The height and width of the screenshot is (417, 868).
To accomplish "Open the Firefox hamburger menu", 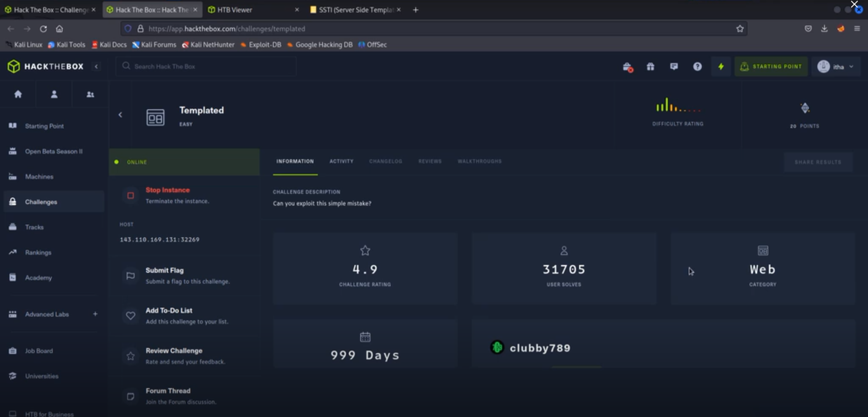I will 857,28.
